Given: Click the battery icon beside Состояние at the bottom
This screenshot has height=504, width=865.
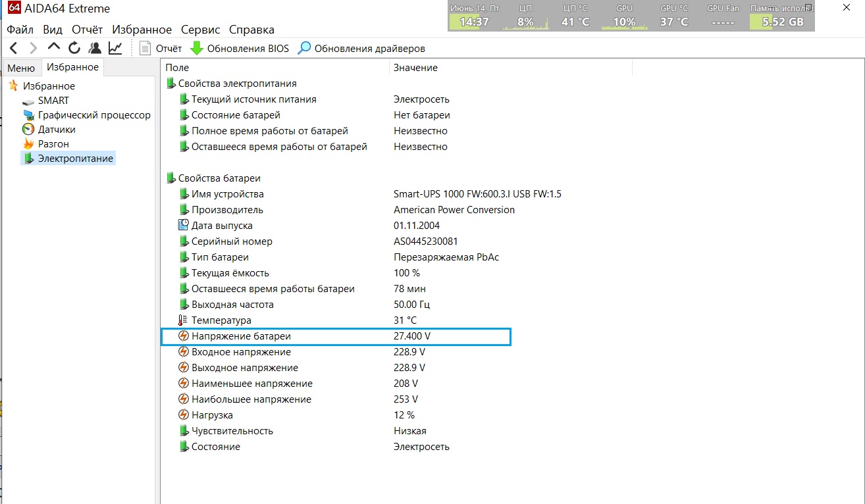Looking at the screenshot, I should coord(184,447).
